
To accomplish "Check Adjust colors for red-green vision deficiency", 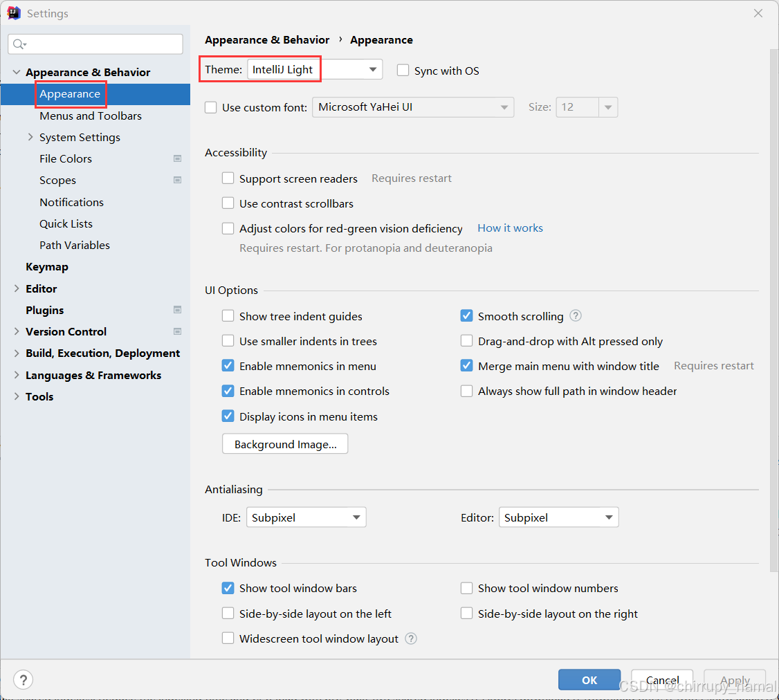I will (x=228, y=228).
